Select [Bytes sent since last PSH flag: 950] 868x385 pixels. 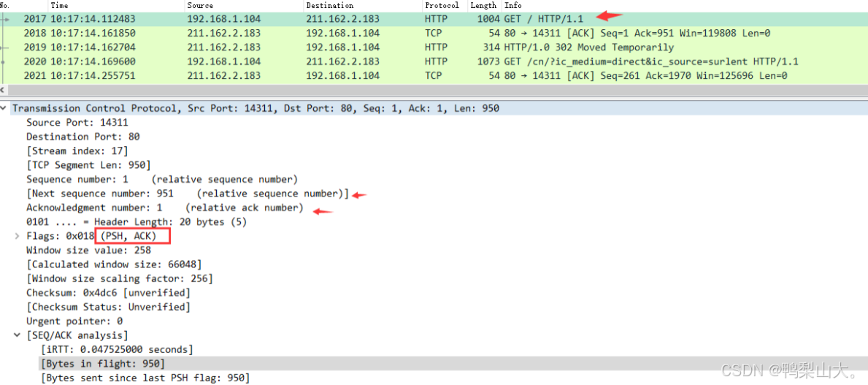[x=145, y=378]
